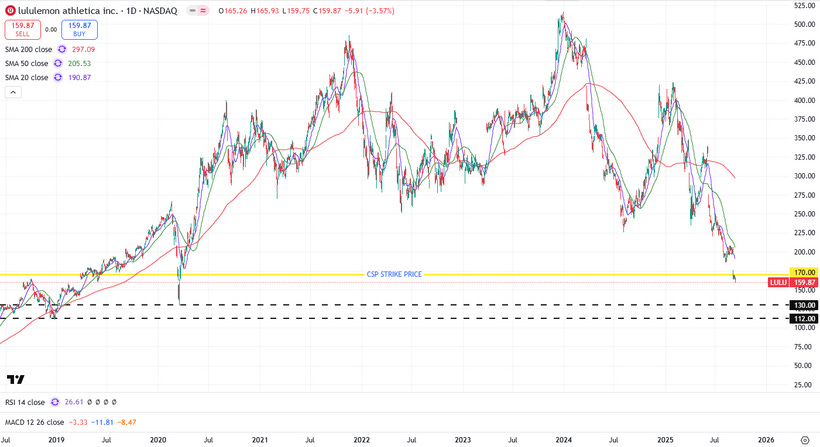Image resolution: width=820 pixels, height=447 pixels.
Task: Click the CSP STRIKE PRICE line label
Action: click(394, 274)
